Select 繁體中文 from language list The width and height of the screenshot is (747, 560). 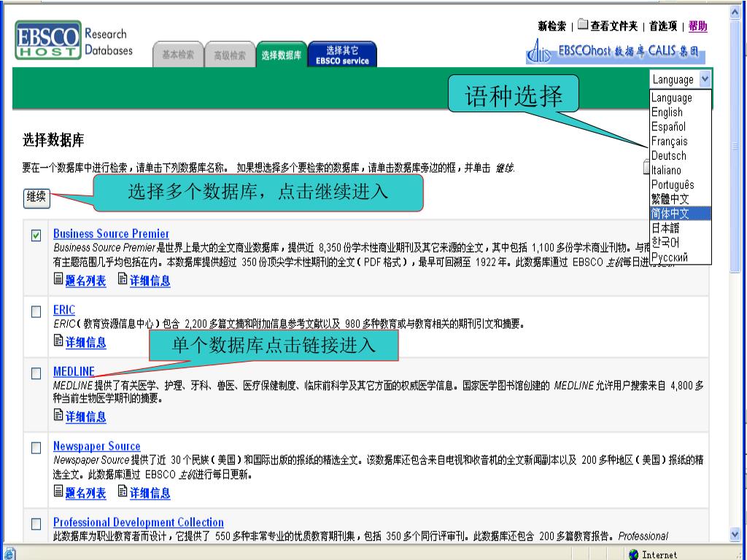[681, 199]
